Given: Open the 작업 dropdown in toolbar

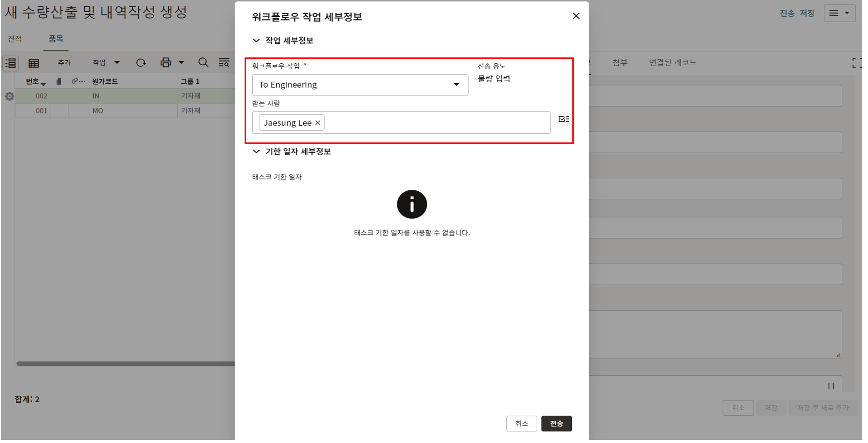Looking at the screenshot, I should point(106,63).
